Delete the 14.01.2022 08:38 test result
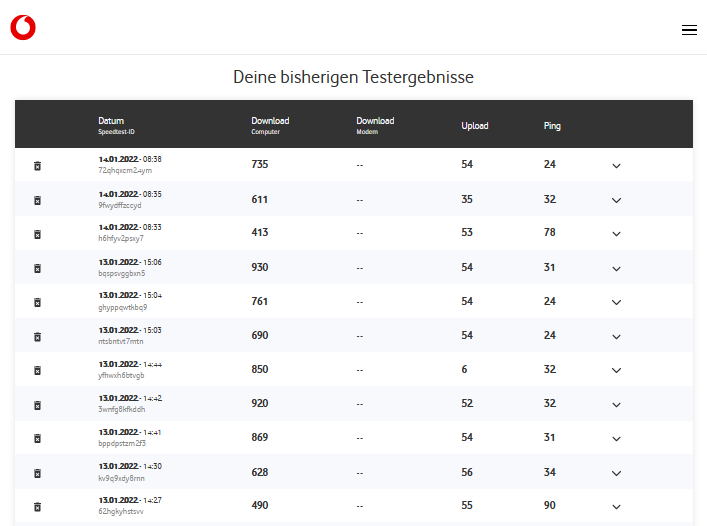Screen dimensions: 707x526 pyautogui.click(x=37, y=165)
